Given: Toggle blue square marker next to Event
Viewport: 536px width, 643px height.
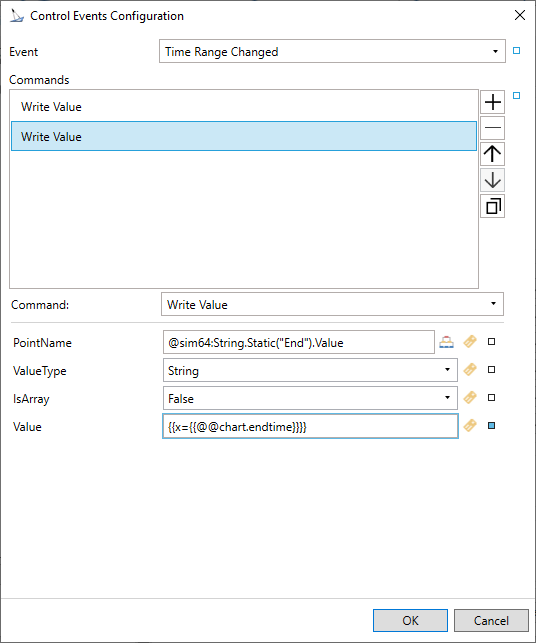Looking at the screenshot, I should click(x=517, y=51).
